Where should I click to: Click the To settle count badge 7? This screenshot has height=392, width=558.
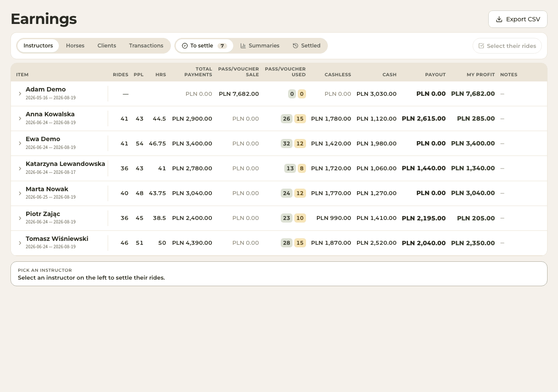click(222, 46)
